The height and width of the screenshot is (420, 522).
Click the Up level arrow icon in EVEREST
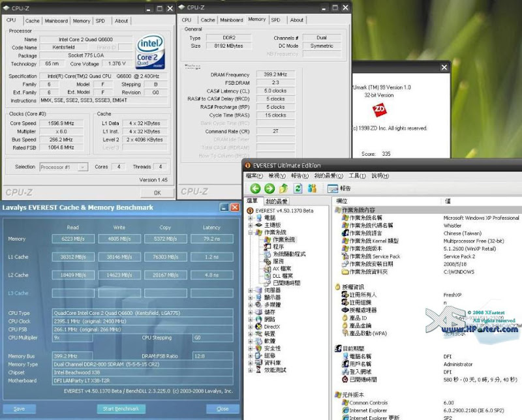[x=284, y=188]
